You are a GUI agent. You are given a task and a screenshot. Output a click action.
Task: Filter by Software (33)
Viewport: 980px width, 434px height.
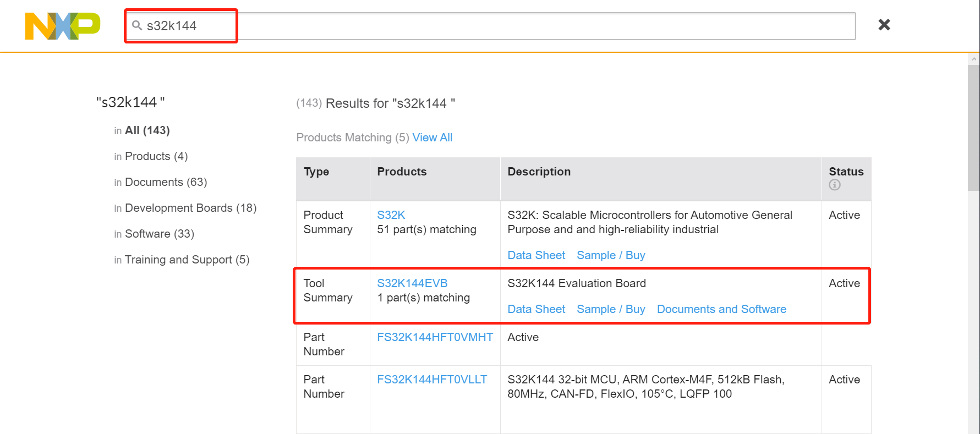(x=159, y=234)
